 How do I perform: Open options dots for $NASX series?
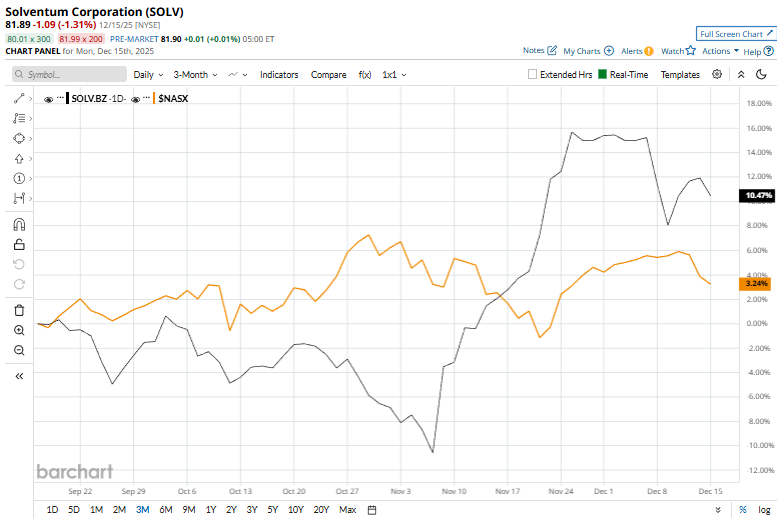pyautogui.click(x=147, y=98)
